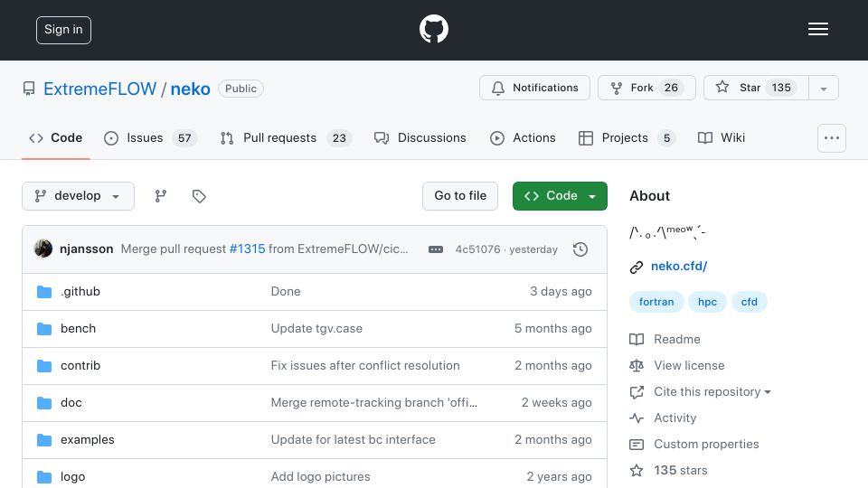Click 'Fix issues after conflict resolution' message
Viewport: 868px width, 488px height.
tap(365, 366)
